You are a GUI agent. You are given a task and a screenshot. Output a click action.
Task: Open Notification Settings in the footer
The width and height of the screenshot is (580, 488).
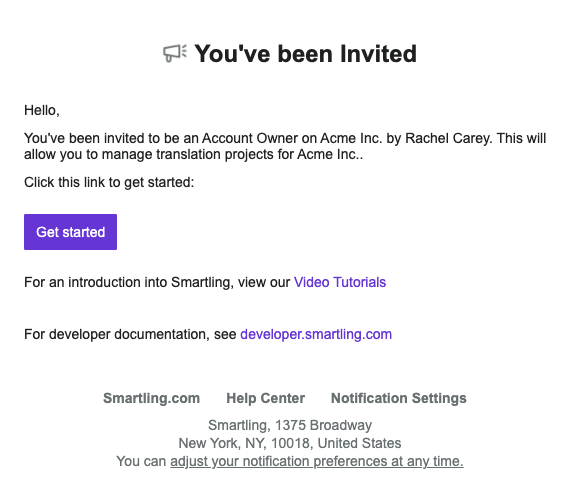(x=399, y=398)
